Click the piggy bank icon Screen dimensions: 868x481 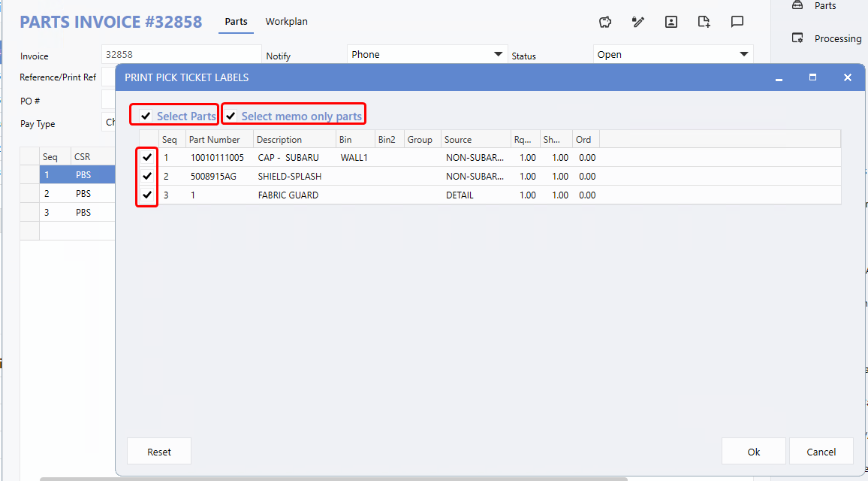pos(605,22)
